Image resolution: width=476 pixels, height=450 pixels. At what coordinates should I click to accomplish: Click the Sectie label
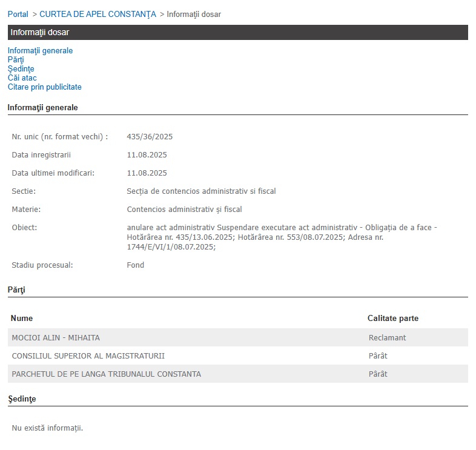tap(24, 191)
